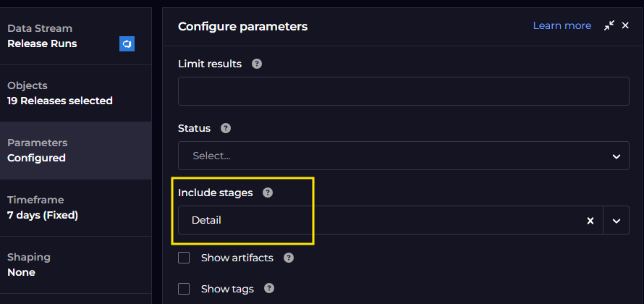Expand the Include stages dropdown arrow

click(616, 221)
